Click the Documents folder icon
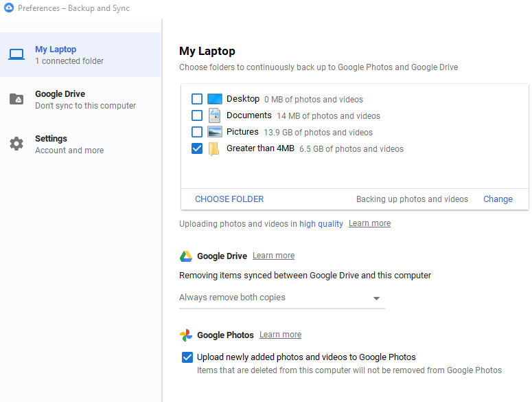Image resolution: width=532 pixels, height=402 pixels. click(x=214, y=115)
